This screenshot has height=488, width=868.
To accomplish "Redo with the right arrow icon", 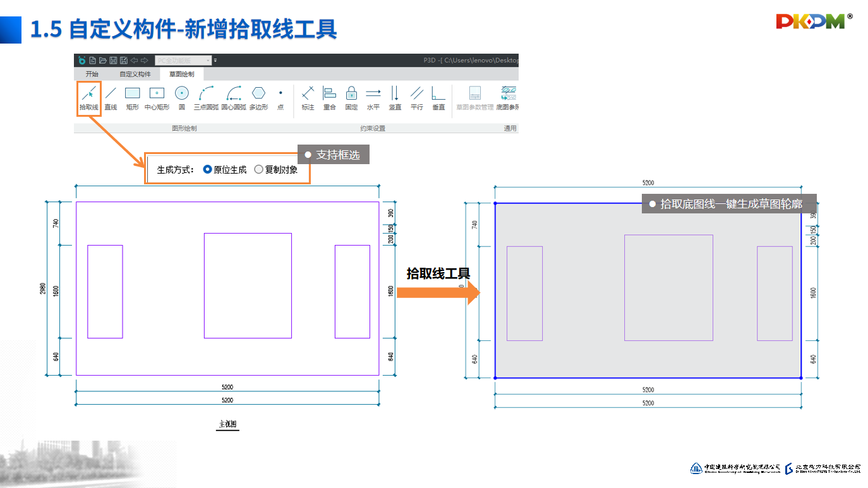I will point(144,61).
